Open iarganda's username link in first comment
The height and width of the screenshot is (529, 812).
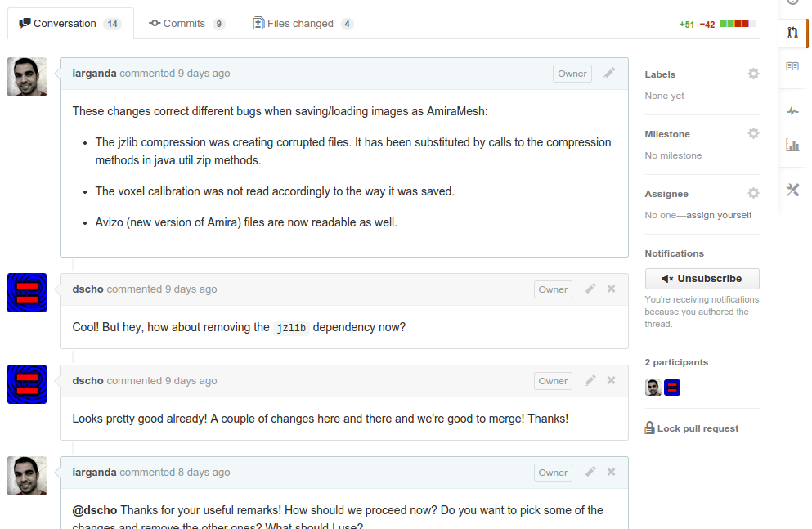click(94, 74)
